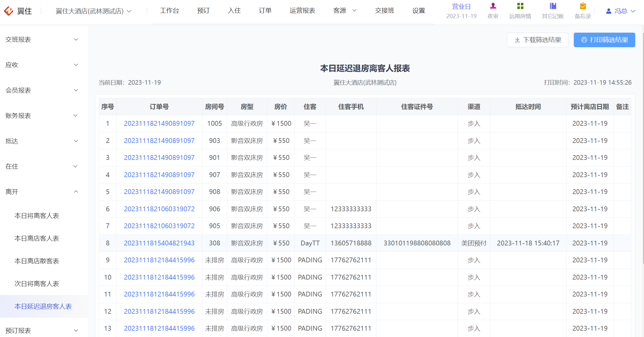Click the printer icon in 打印筛选结果

pos(584,40)
